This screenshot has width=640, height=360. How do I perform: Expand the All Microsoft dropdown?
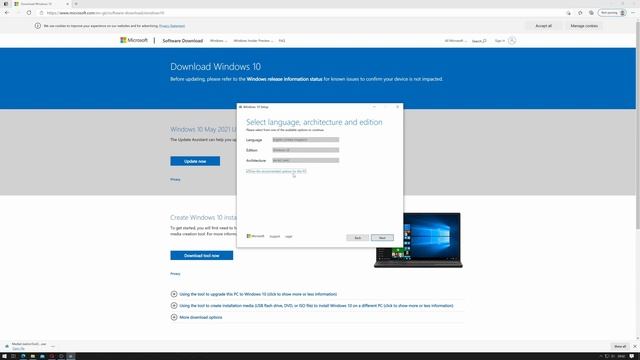tap(455, 41)
